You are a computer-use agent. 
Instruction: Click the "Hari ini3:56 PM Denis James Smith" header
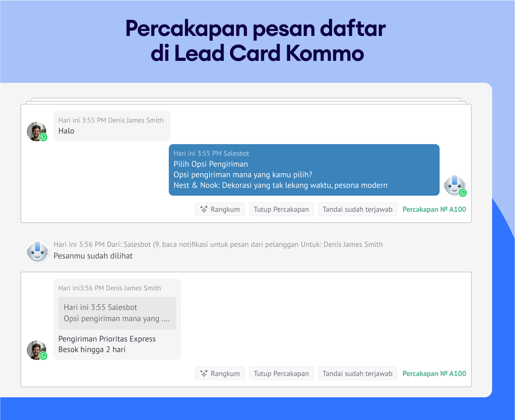pyautogui.click(x=110, y=288)
